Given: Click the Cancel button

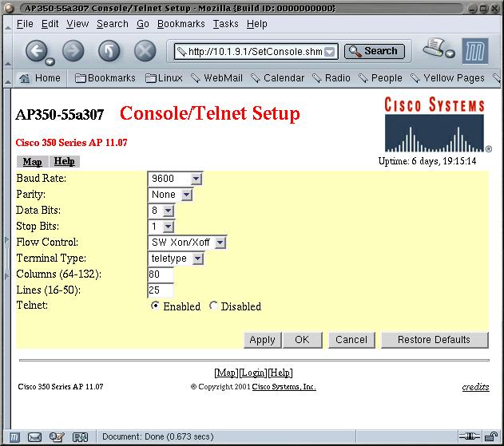Looking at the screenshot, I should point(351,340).
